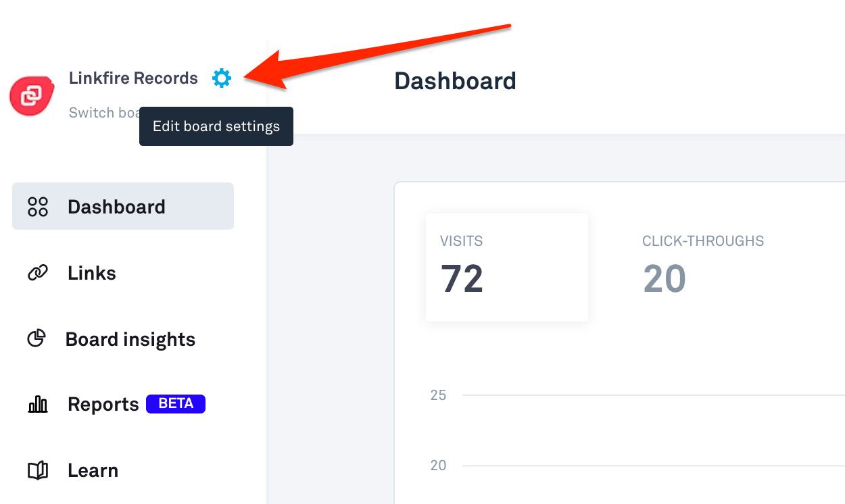
Task: Click the Linkfire red logo avatar
Action: click(31, 95)
